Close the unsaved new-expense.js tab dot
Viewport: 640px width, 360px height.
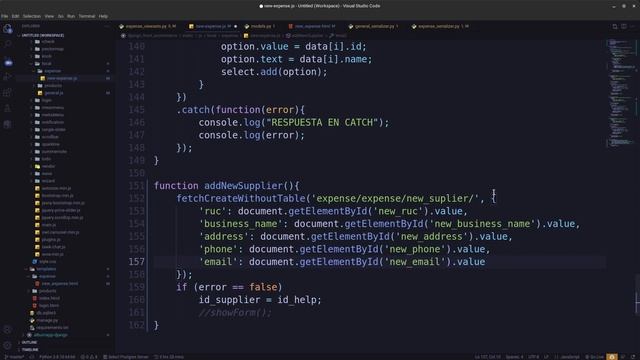click(236, 27)
